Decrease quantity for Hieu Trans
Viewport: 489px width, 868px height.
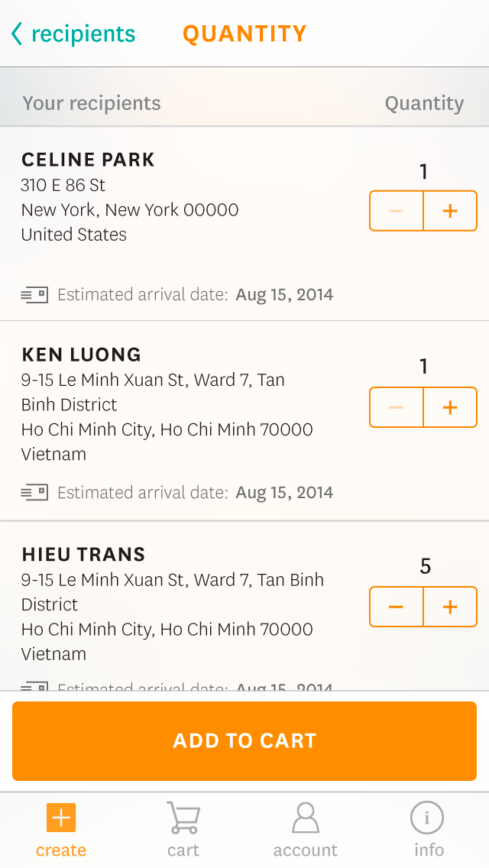point(396,607)
